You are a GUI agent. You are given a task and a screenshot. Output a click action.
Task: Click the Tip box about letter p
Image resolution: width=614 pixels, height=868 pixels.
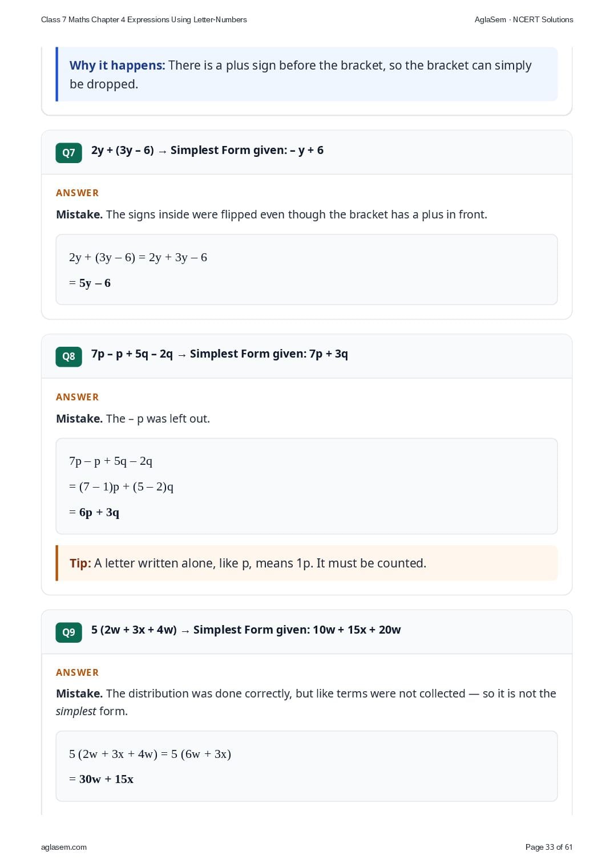pos(307,563)
